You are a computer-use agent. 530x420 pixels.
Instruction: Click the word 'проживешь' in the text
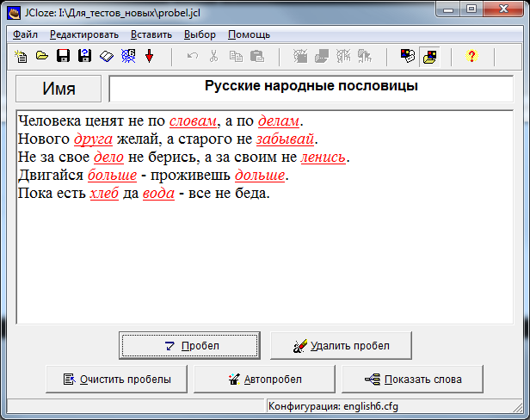pyautogui.click(x=190, y=176)
